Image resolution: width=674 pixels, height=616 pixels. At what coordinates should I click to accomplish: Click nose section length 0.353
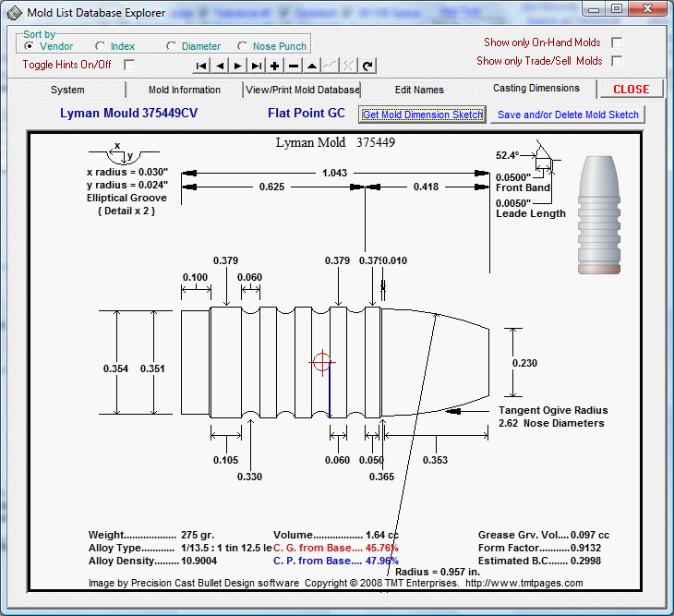point(435,461)
